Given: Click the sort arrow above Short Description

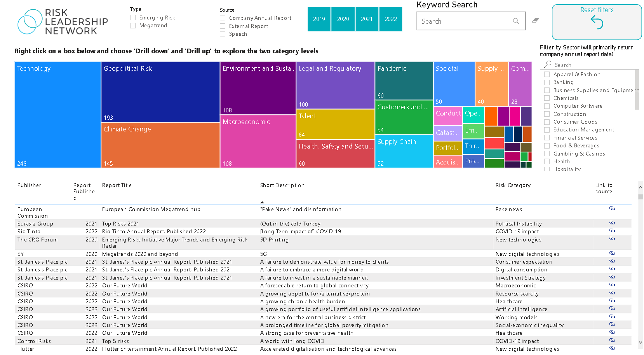Looking at the screenshot, I should pos(263,201).
